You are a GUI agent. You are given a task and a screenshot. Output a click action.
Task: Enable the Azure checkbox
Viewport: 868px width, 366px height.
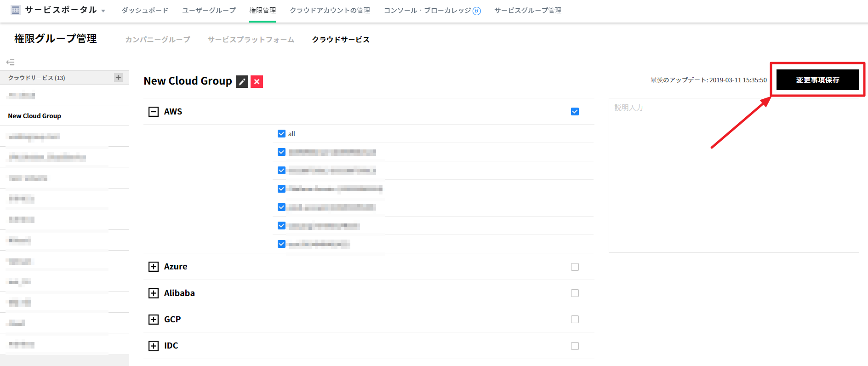click(x=575, y=267)
